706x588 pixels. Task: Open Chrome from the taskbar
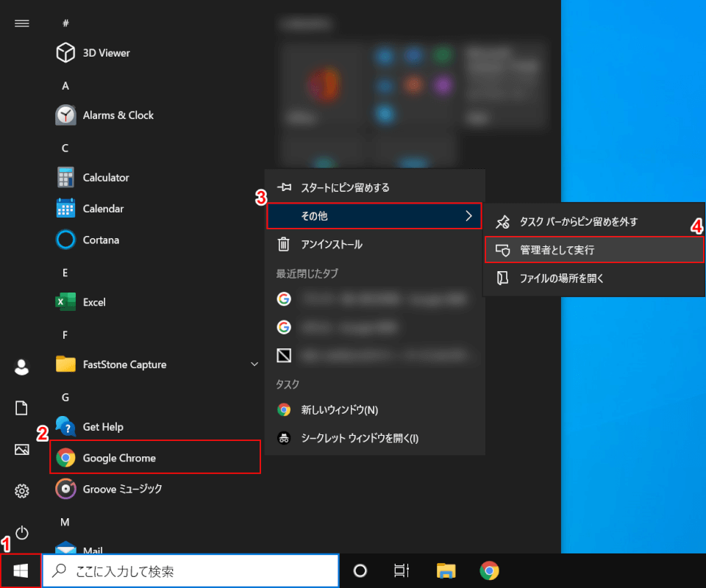(x=490, y=570)
